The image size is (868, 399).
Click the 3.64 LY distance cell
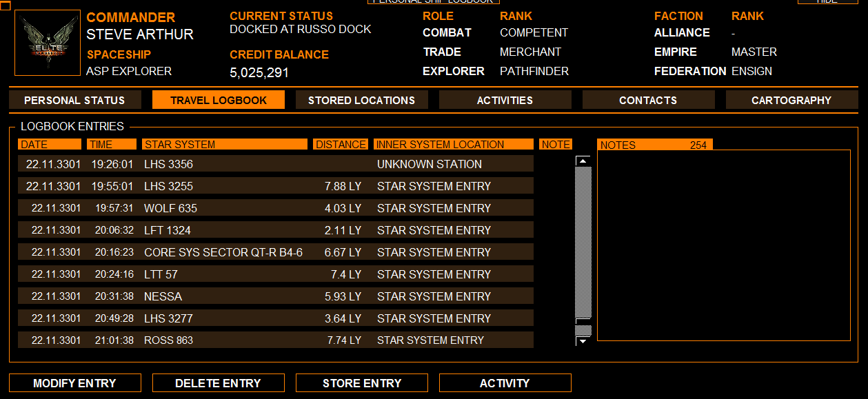[343, 318]
